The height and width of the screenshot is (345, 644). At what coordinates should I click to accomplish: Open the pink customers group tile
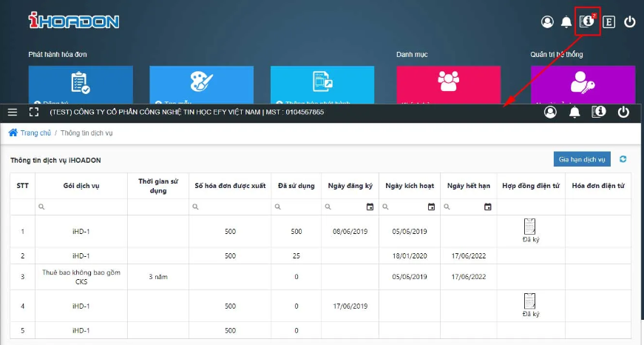click(449, 84)
